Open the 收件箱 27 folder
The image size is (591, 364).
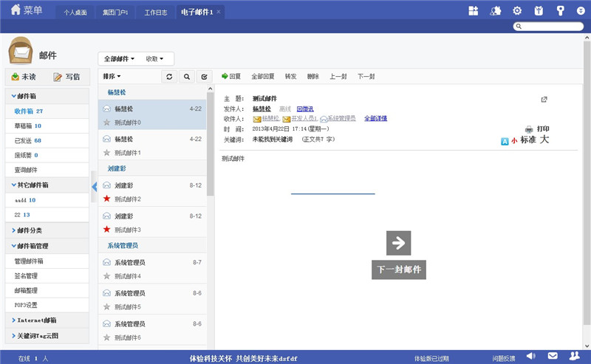point(47,111)
